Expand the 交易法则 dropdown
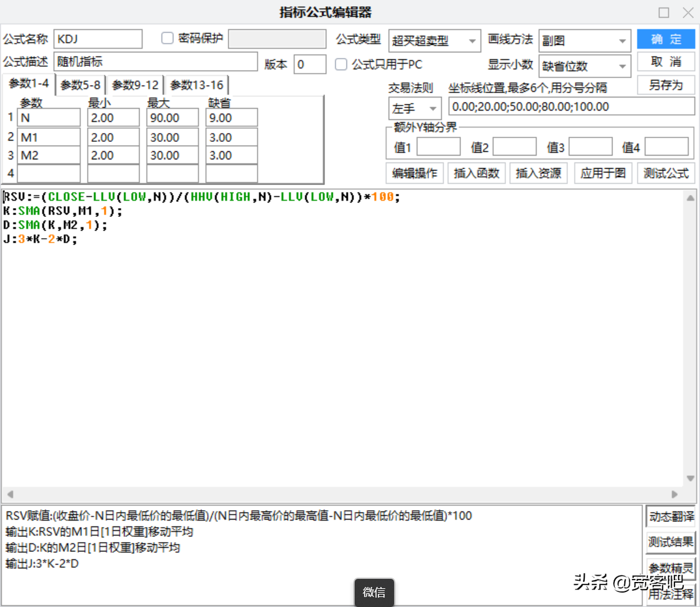The image size is (700, 607). (415, 109)
